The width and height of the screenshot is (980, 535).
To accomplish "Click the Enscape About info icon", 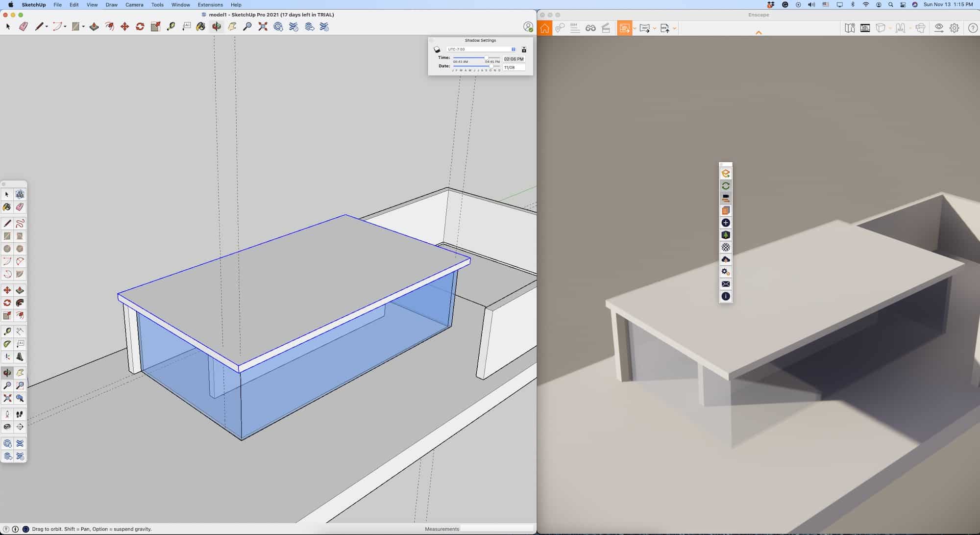I will (x=726, y=296).
